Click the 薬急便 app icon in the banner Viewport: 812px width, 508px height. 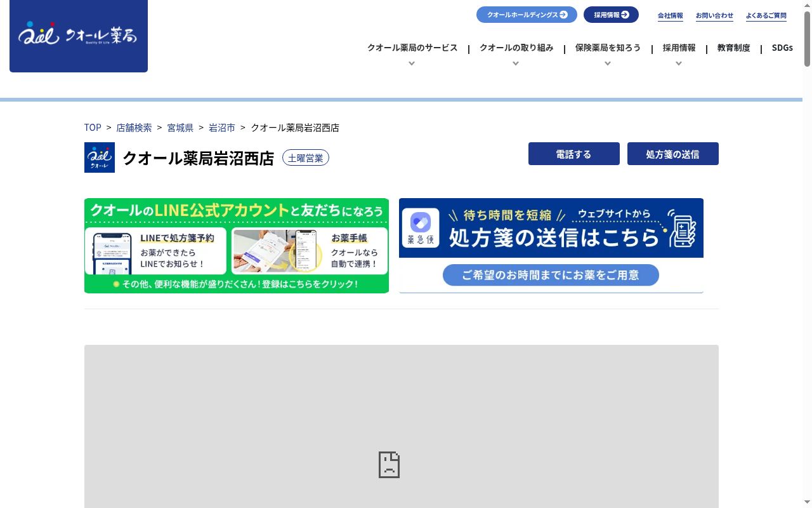pos(421,228)
